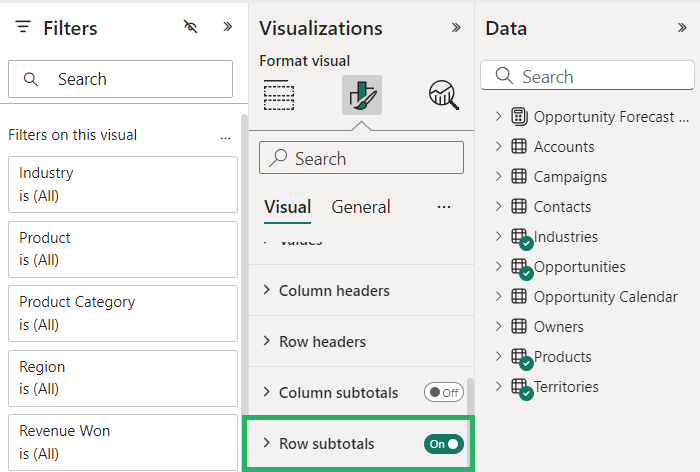
Task: Expand the Campaigns table in Data
Action: pyautogui.click(x=498, y=177)
